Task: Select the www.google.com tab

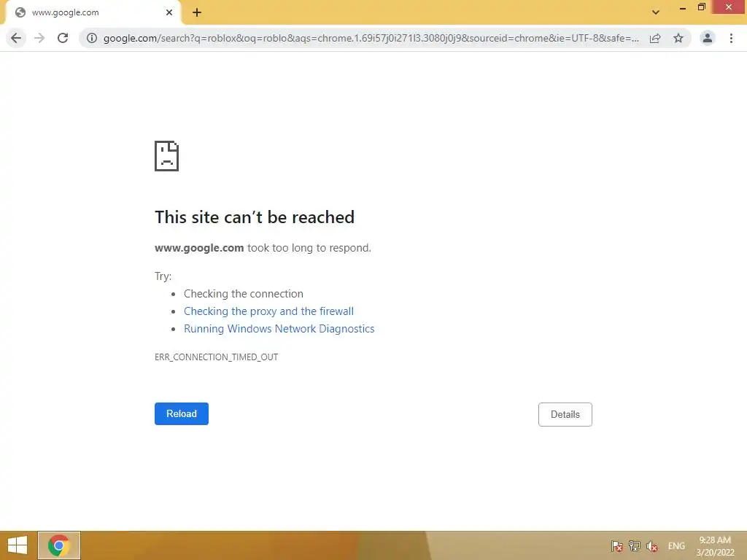Action: [x=93, y=13]
